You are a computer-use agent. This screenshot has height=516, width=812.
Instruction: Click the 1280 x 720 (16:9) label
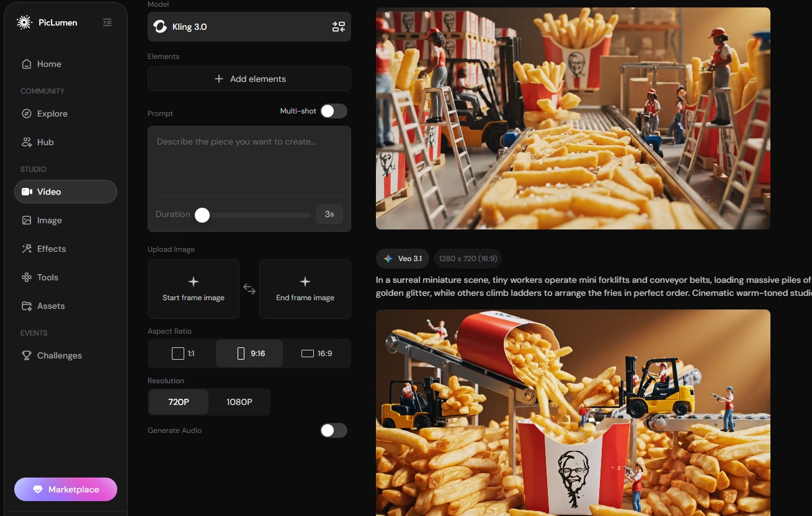pos(468,259)
